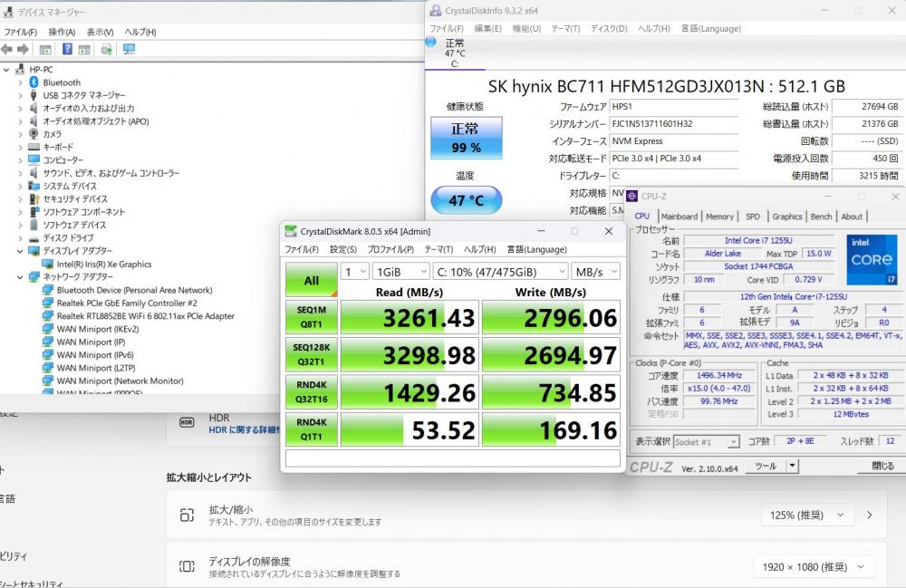Collapse the ネットワーク アダプター category
The image size is (906, 588).
[x=20, y=277]
